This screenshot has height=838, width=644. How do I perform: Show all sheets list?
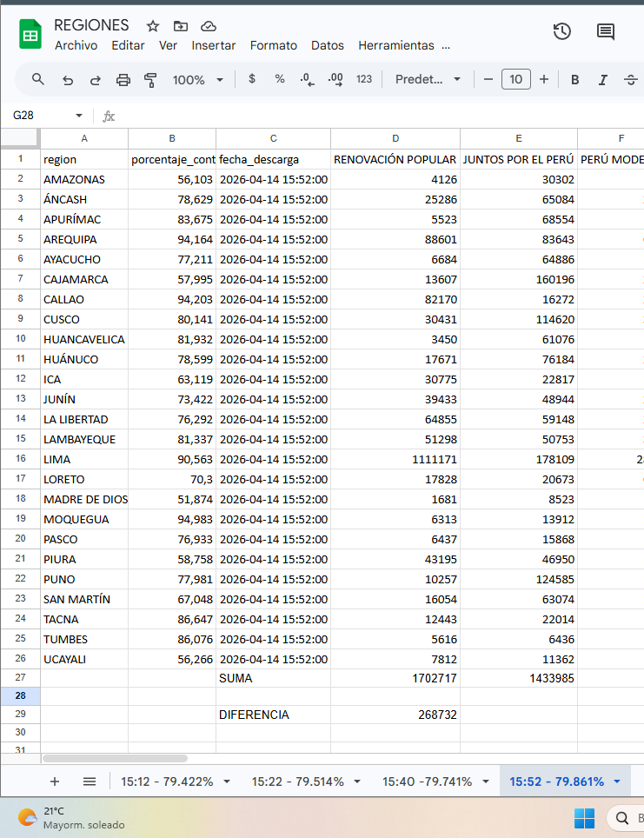[x=90, y=781]
